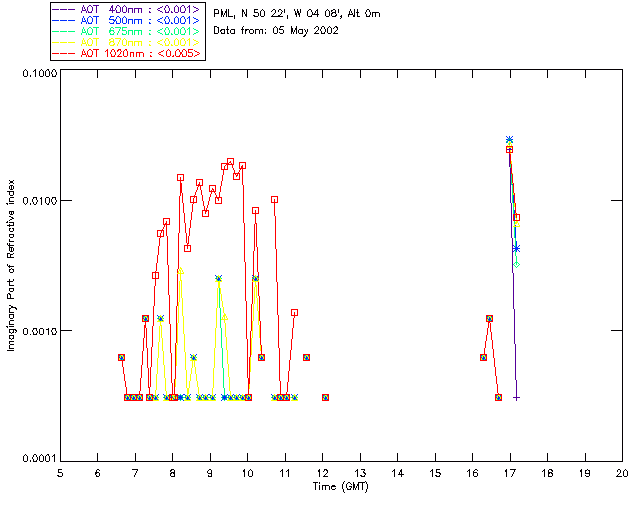
Task: Click the x-axis tick label 16
Action: click(x=472, y=473)
